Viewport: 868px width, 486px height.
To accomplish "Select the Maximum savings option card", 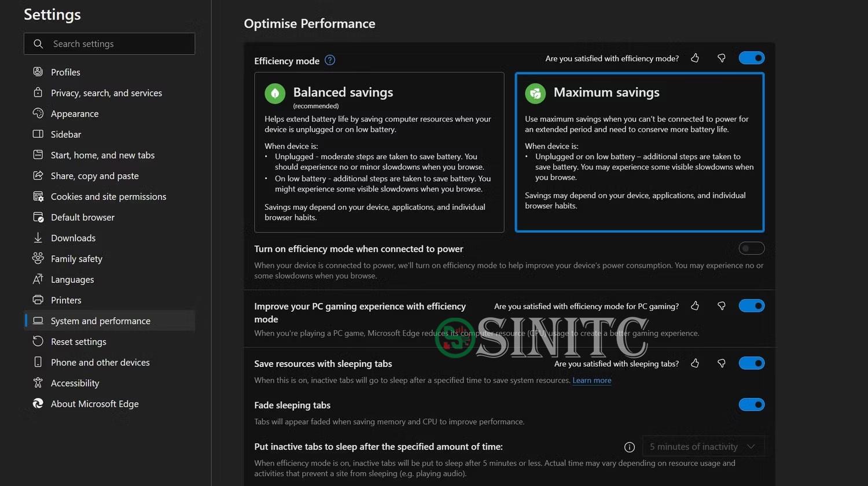I will pyautogui.click(x=639, y=152).
